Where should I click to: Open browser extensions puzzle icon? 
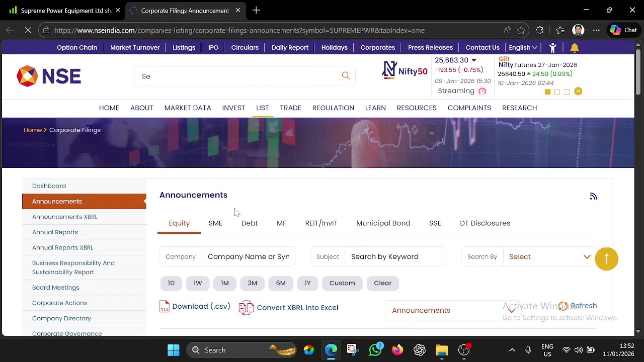pyautogui.click(x=539, y=30)
